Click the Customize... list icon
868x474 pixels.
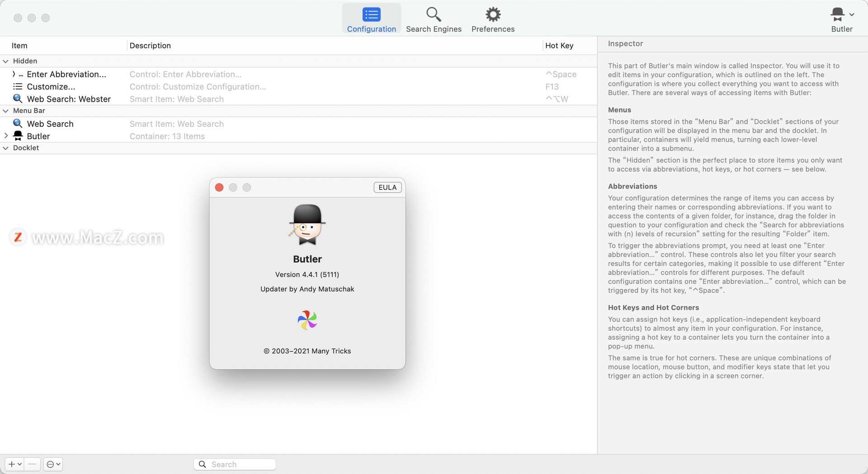click(18, 86)
